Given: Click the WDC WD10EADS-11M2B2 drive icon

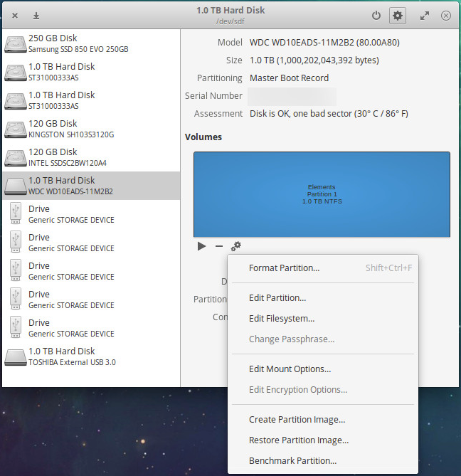Looking at the screenshot, I should coord(15,186).
